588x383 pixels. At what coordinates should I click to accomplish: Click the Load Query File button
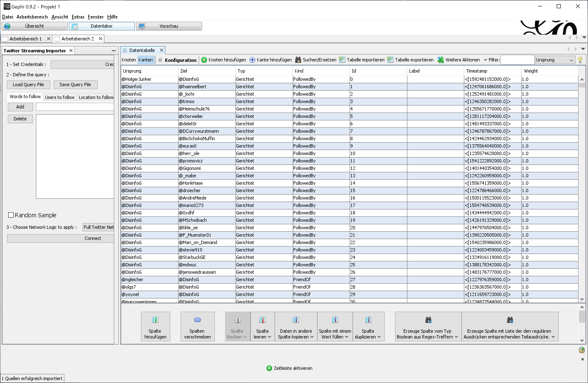tap(28, 85)
